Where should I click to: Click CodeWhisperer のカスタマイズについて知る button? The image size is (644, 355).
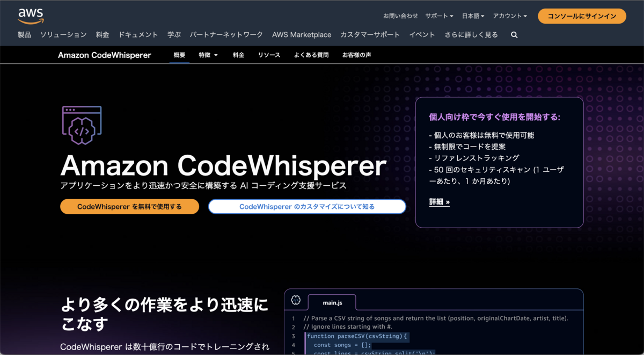pos(307,207)
